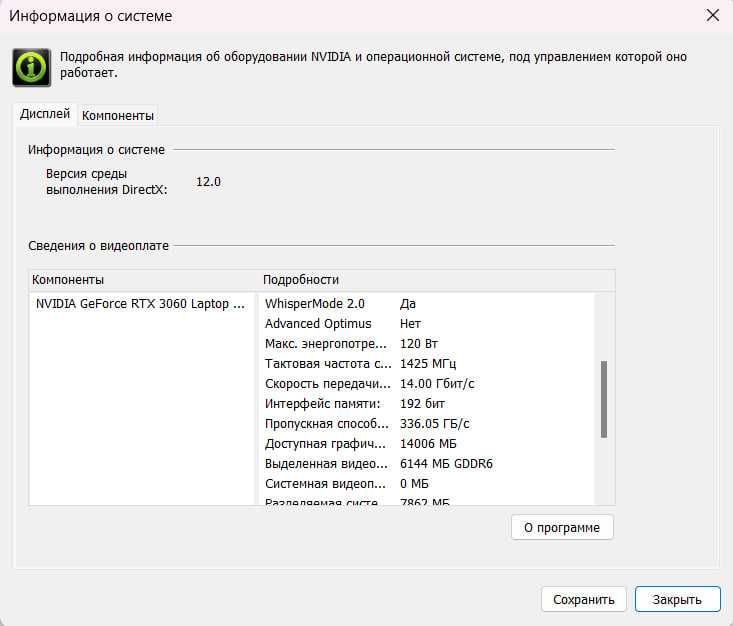The image size is (733, 626).
Task: Select the Выделенная видео... label
Action: tap(326, 464)
